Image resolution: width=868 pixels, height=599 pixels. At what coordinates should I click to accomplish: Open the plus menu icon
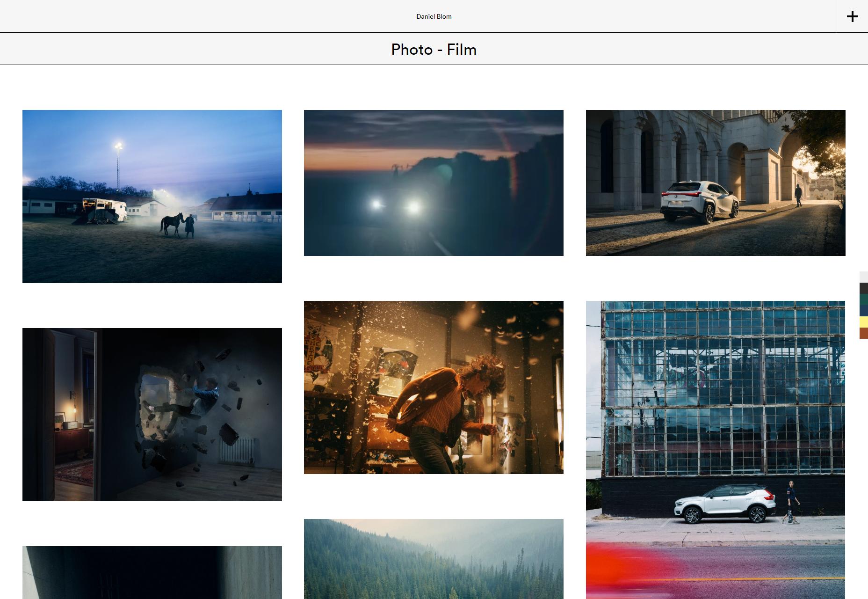tap(852, 16)
